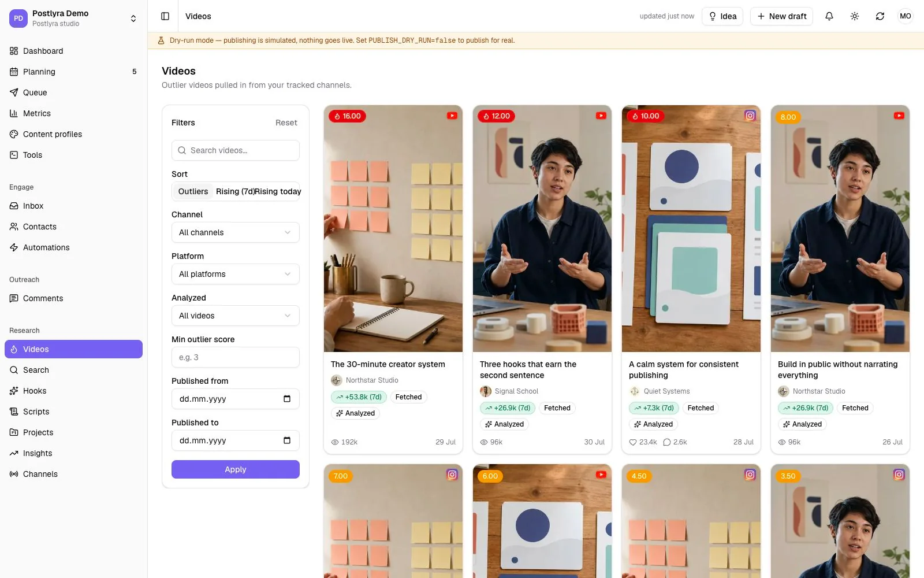Click the Planning badge count 5

pos(135,72)
